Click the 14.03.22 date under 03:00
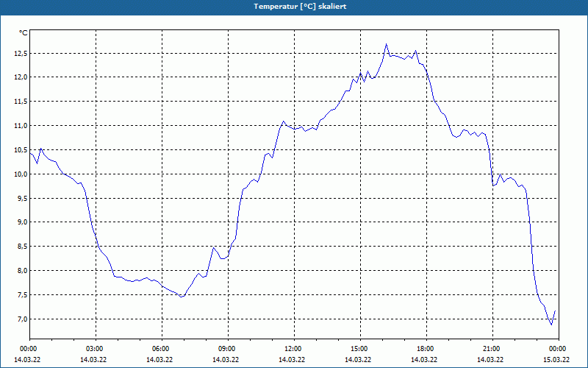Viewport: 588px width, 368px height. click(93, 360)
